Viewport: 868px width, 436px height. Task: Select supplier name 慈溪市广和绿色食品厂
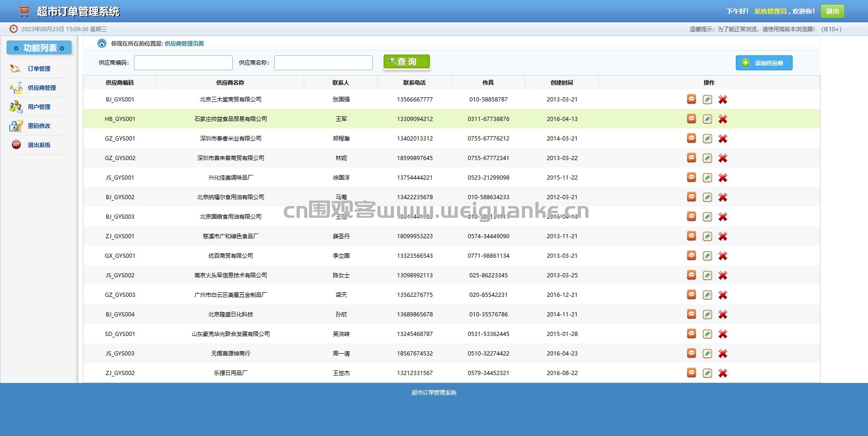pyautogui.click(x=231, y=236)
